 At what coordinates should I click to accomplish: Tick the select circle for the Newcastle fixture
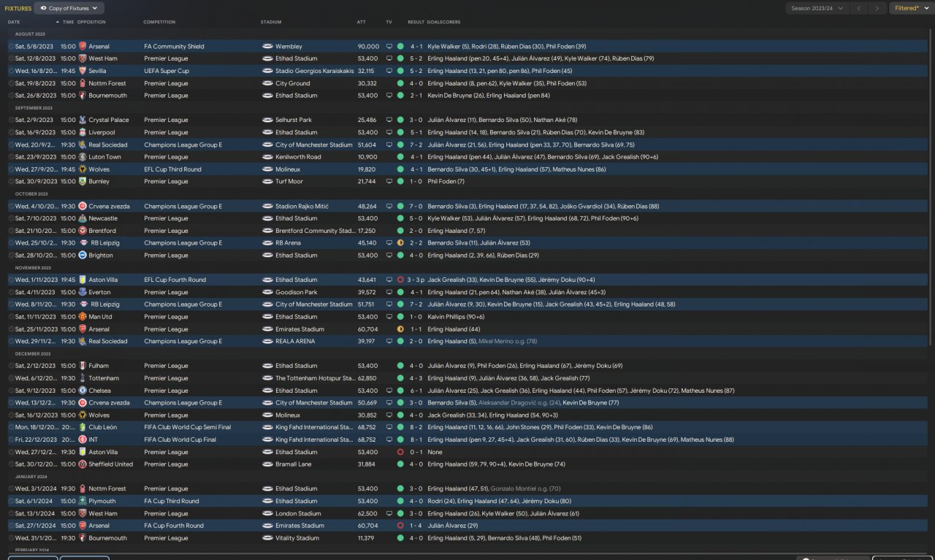click(11, 218)
